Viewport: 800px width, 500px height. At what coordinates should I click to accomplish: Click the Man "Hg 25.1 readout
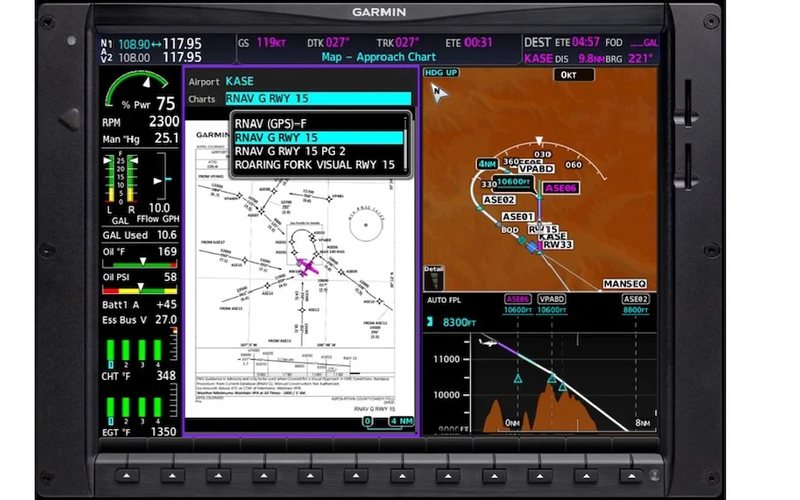click(140, 139)
